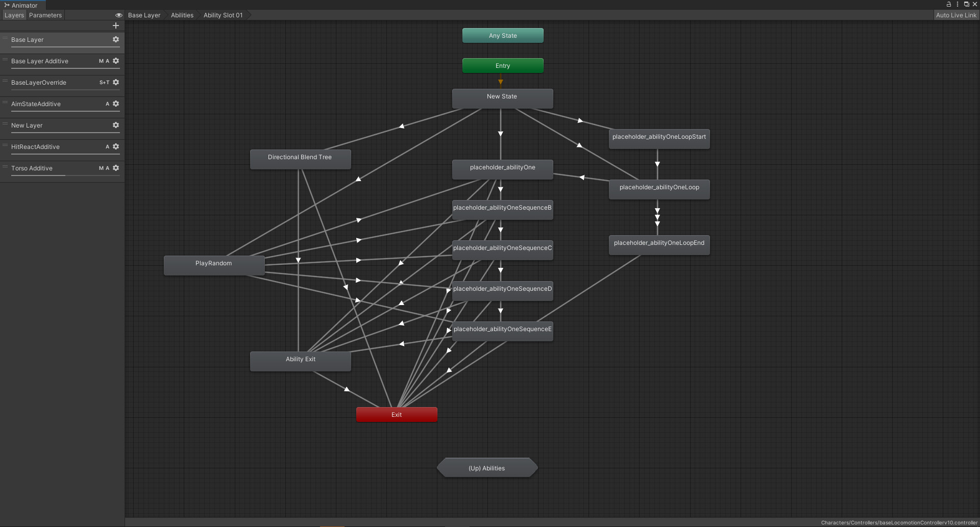
Task: Open the Ability Slot 01 breadcrumb
Action: 223,15
